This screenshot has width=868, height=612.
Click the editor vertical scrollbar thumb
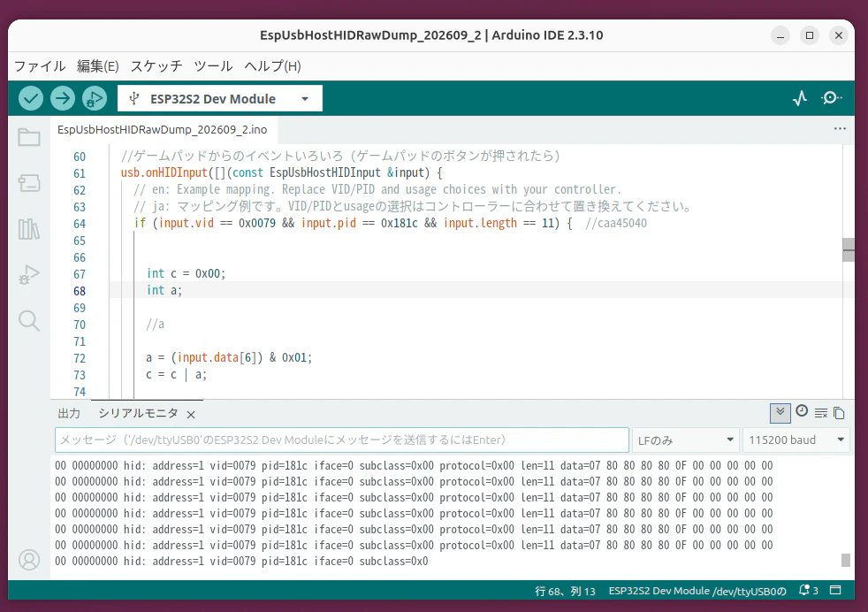pyautogui.click(x=848, y=249)
